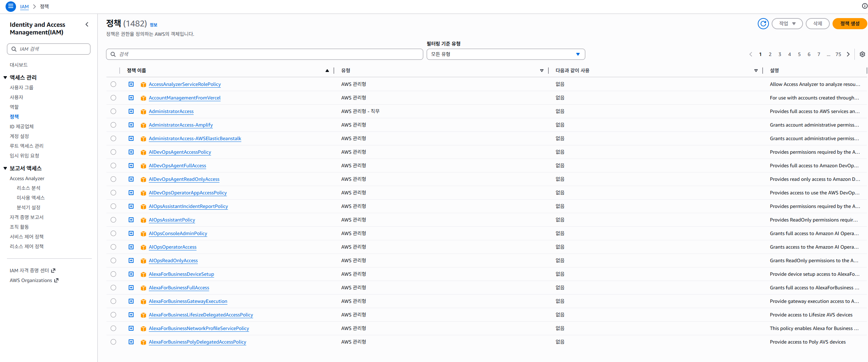Collapse the 액세스 관리 sidebar section
Viewport: 868px width, 362px height.
coord(5,78)
